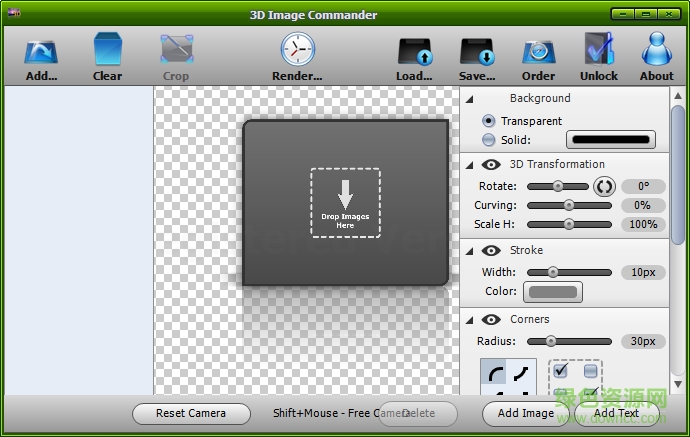The width and height of the screenshot is (690, 437).
Task: Select the Transparent background option
Action: (x=488, y=121)
